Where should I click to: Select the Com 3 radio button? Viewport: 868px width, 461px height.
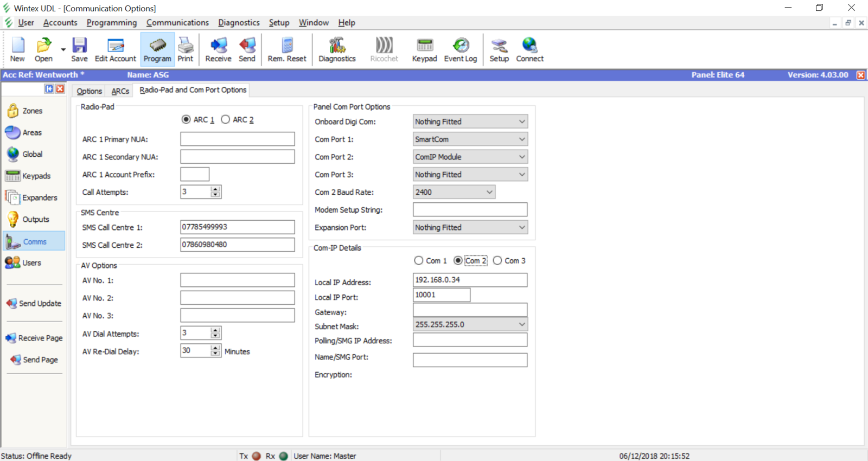[x=497, y=261]
